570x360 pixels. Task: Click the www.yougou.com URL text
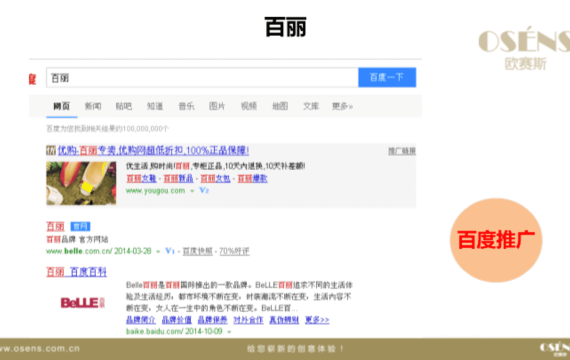pos(155,191)
